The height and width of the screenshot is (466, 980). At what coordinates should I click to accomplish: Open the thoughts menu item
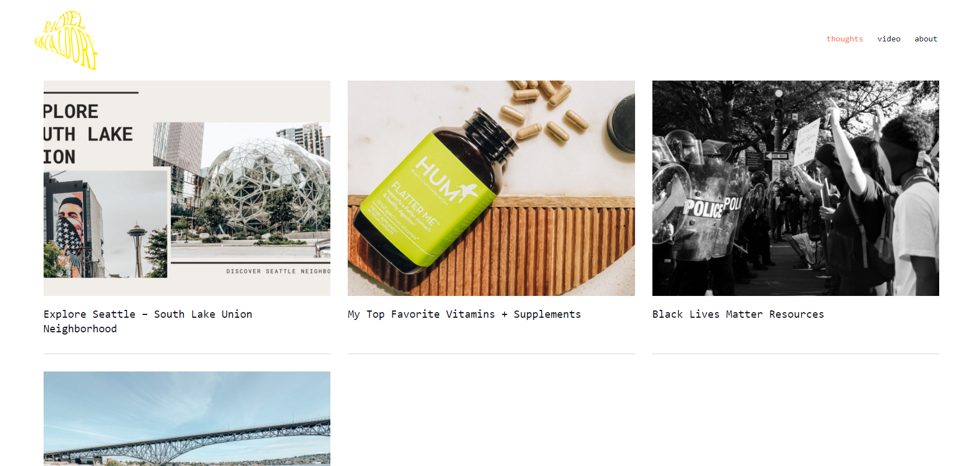tap(844, 39)
